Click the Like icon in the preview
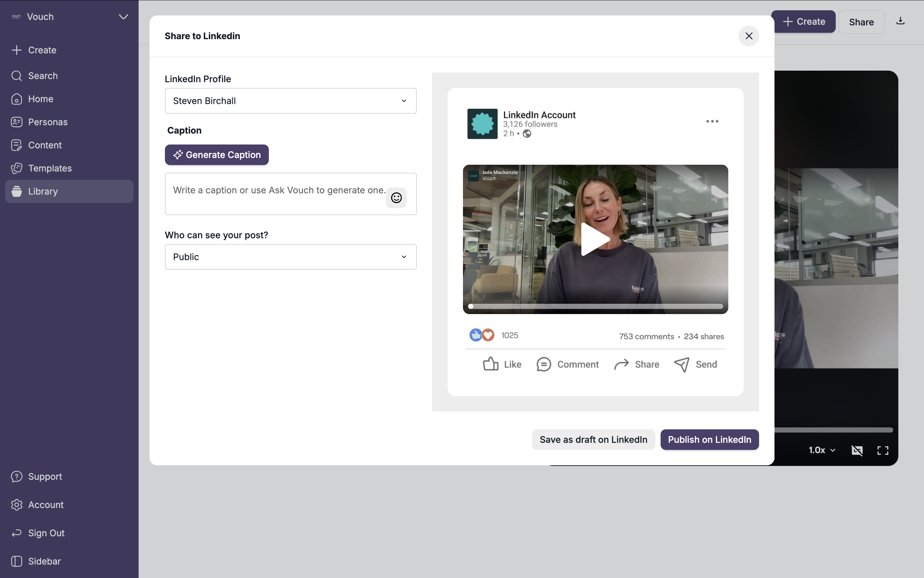924x578 pixels. point(491,364)
